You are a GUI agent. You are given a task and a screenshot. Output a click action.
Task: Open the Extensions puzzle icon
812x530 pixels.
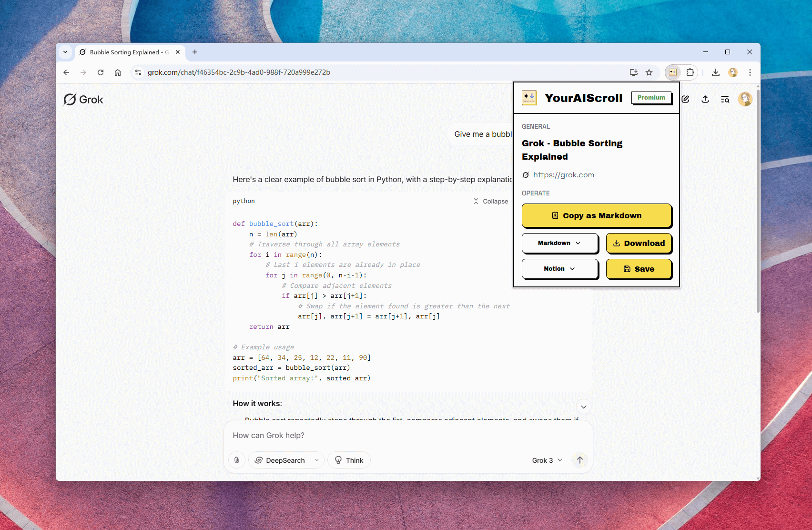[690, 72]
